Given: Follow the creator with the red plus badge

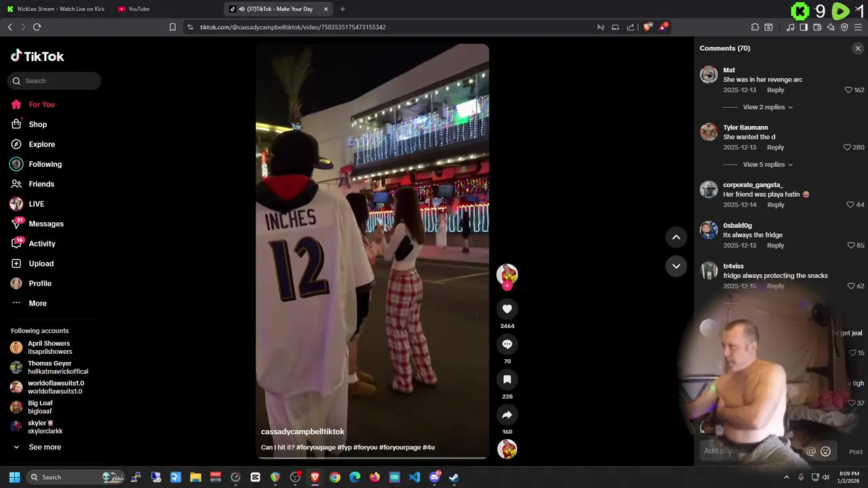Looking at the screenshot, I should click(x=507, y=286).
